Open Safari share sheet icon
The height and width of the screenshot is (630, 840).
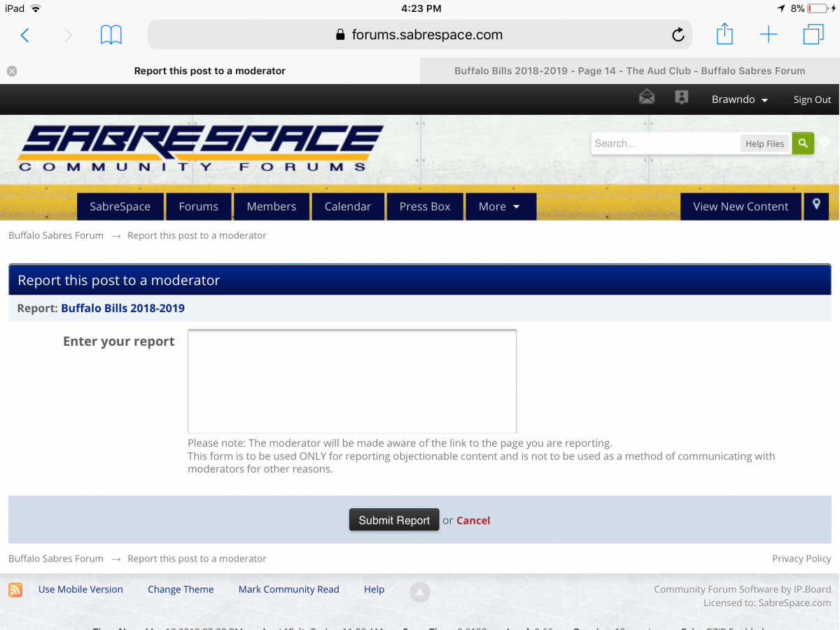pos(724,34)
